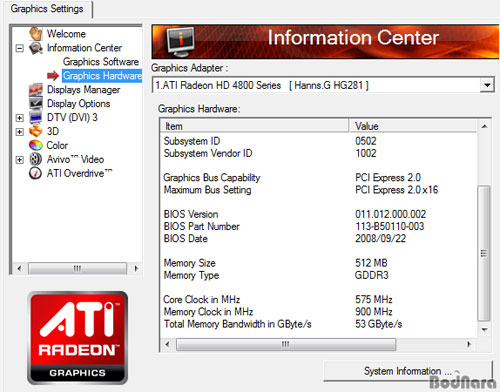Select the Maximum Bus Setting row
Image resolution: width=500 pixels, height=392 pixels.
pos(318,190)
